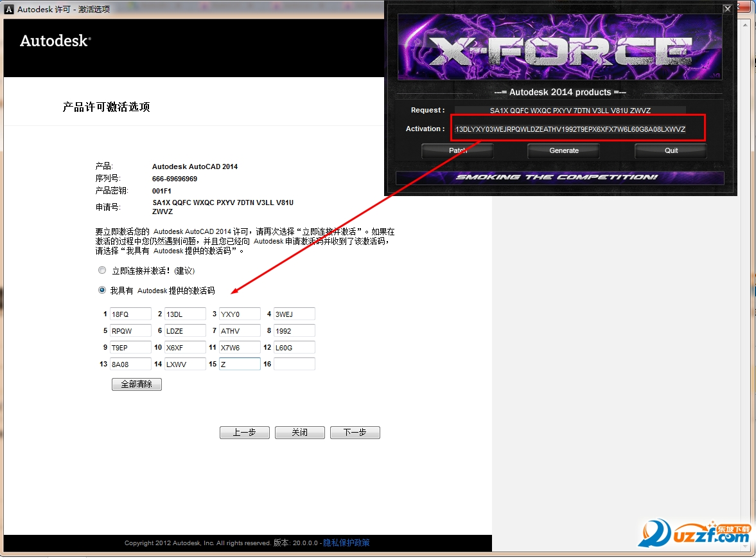This screenshot has height=558, width=756.
Task: Click activation code field 6 containing LDZE
Action: (x=185, y=330)
